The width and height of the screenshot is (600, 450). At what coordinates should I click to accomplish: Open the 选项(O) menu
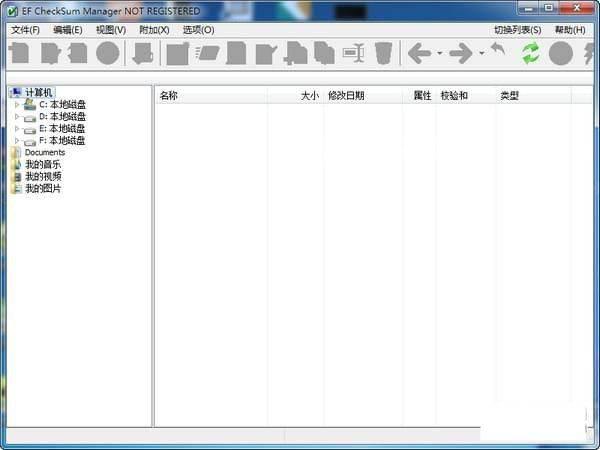pos(198,30)
